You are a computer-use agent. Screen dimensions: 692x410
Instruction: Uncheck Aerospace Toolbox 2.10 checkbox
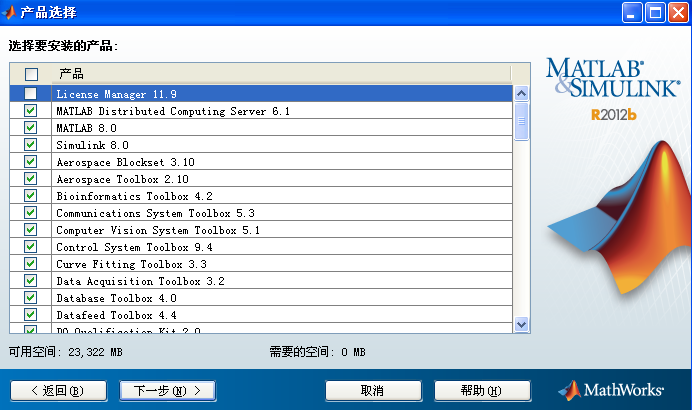(x=30, y=178)
